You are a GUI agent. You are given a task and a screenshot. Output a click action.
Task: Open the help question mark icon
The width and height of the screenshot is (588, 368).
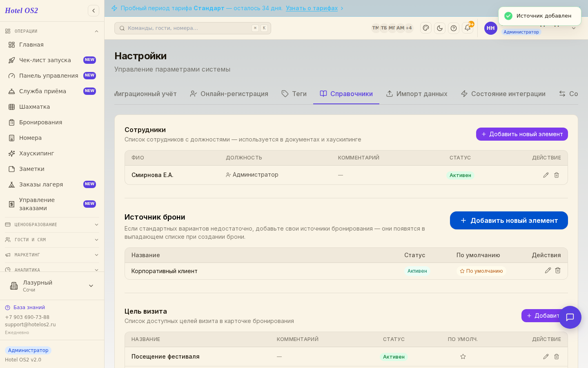point(454,28)
